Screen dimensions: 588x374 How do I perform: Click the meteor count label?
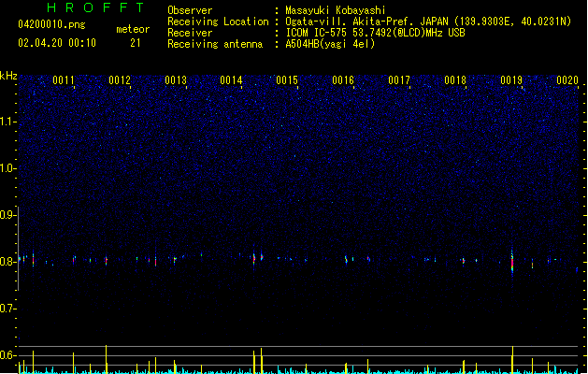click(x=133, y=29)
